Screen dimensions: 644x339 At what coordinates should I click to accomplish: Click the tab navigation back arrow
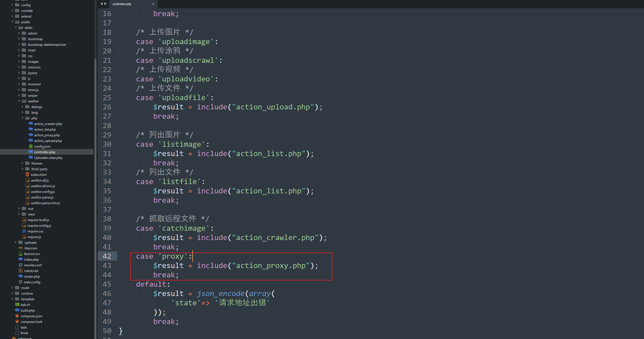pos(102,4)
